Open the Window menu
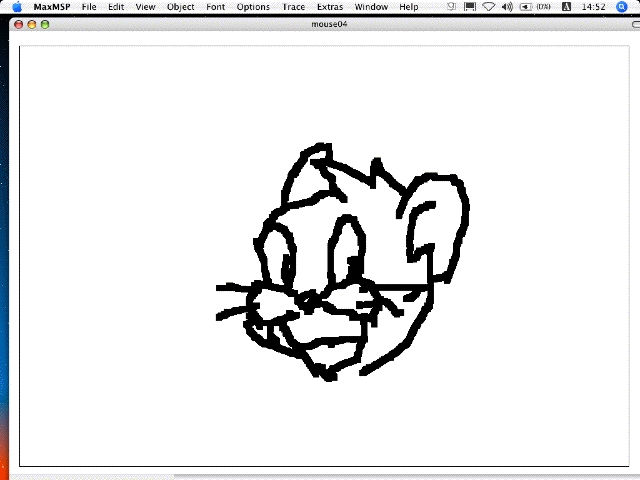 [371, 7]
